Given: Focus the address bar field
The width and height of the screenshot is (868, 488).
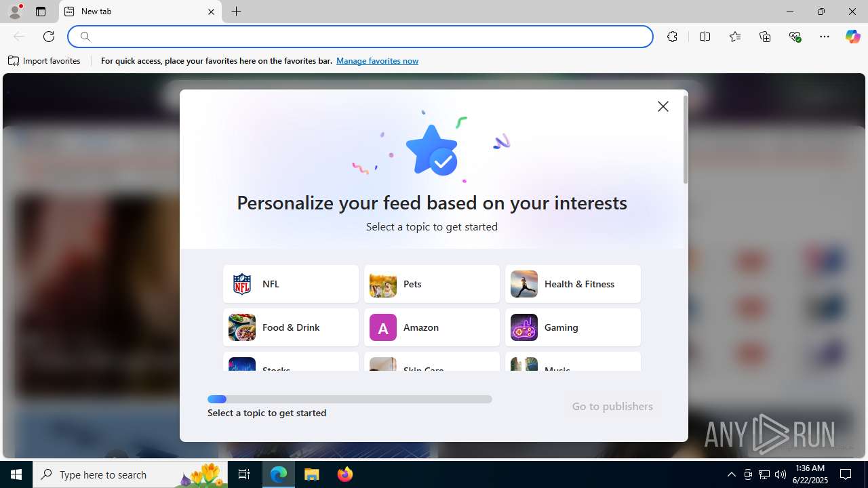Looking at the screenshot, I should (x=360, y=37).
